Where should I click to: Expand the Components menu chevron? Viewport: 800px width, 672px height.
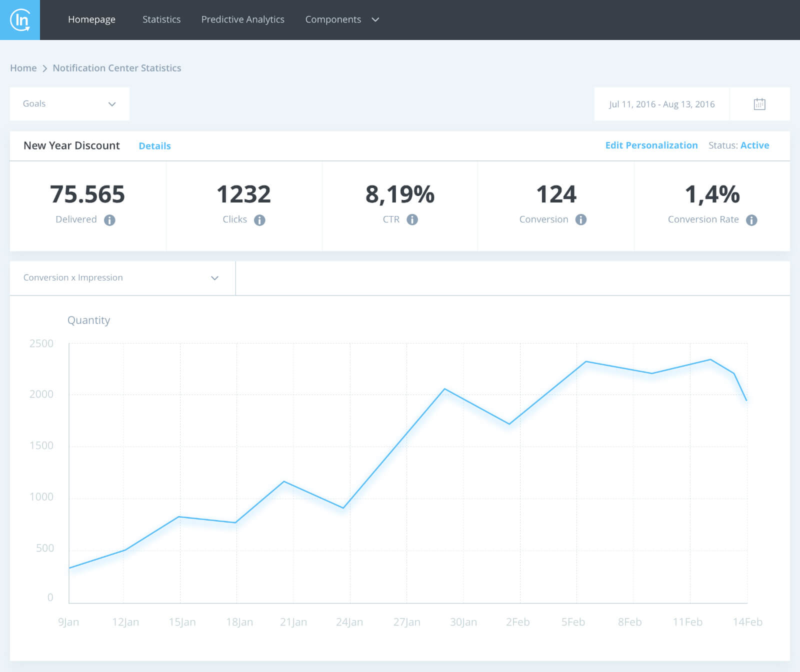[375, 19]
